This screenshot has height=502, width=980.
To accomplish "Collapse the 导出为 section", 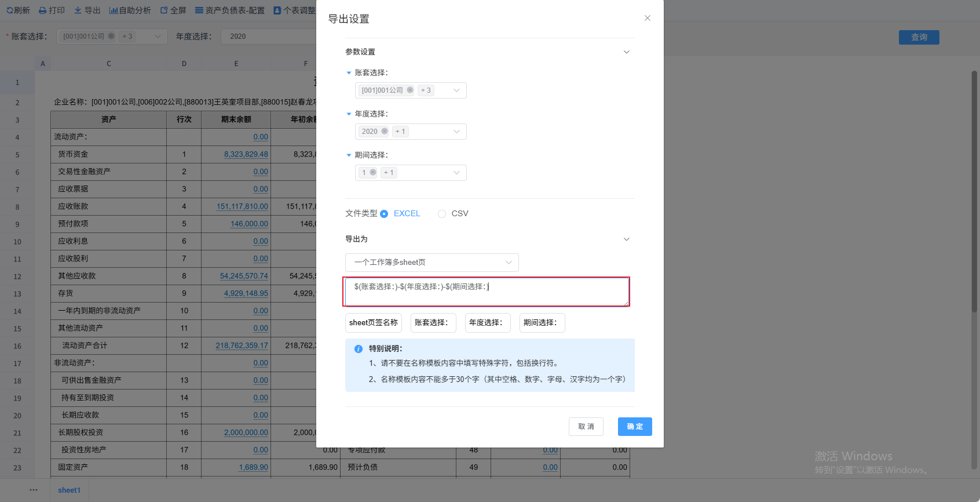I will (626, 239).
